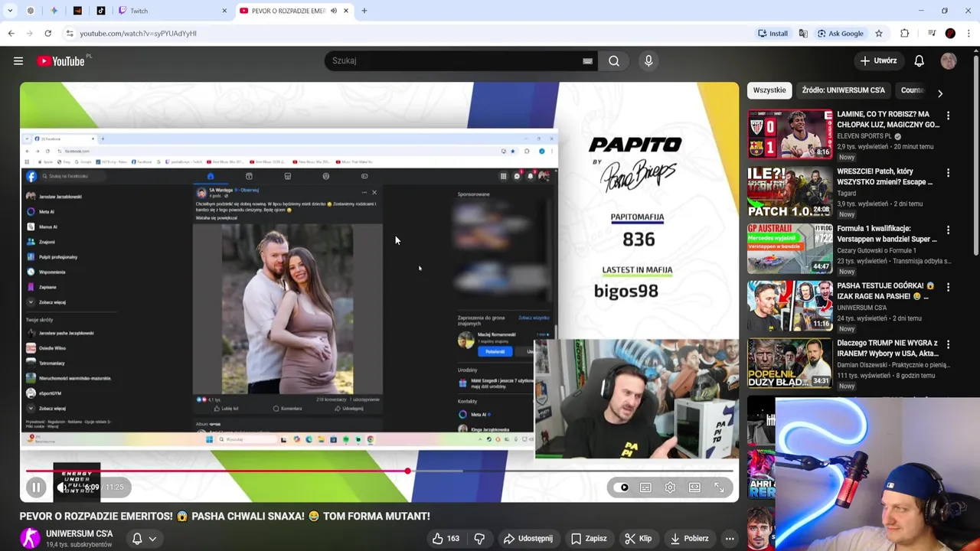
Task: Click the Utwórz create button
Action: [877, 61]
